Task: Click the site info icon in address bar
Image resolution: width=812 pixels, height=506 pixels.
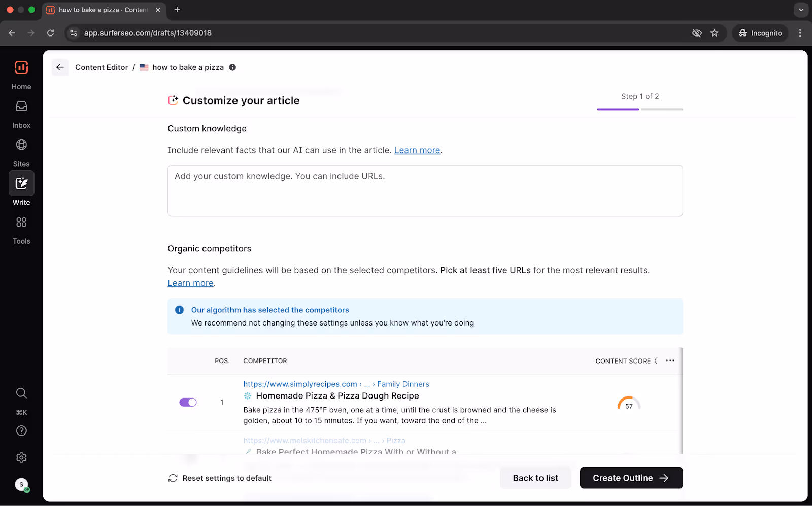Action: click(74, 33)
